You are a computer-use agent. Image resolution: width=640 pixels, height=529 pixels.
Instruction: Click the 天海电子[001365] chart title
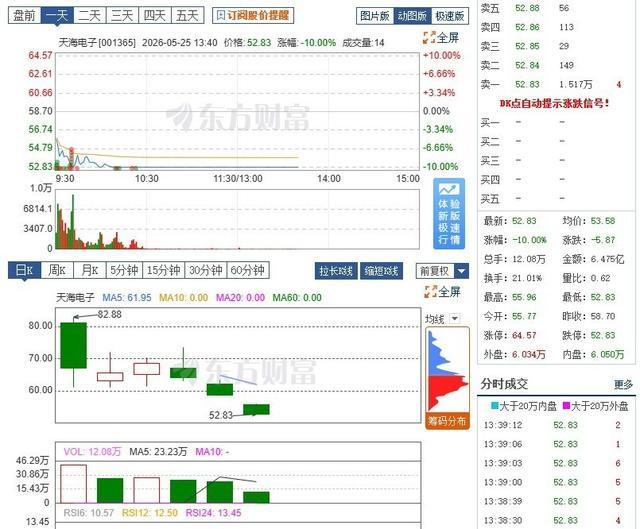[97, 42]
